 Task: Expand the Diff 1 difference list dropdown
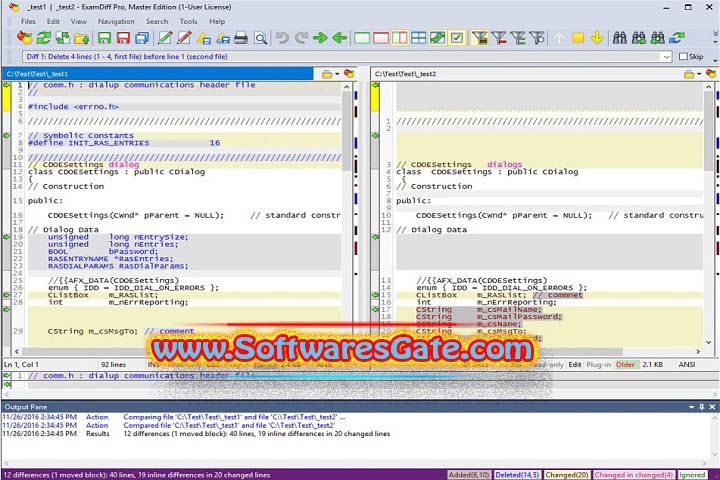(x=666, y=56)
